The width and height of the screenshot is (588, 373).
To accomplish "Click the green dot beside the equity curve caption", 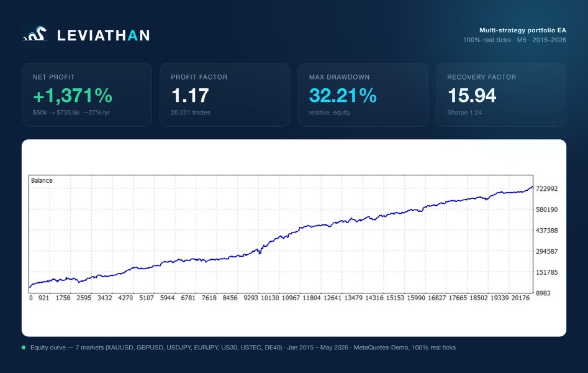I will click(24, 348).
